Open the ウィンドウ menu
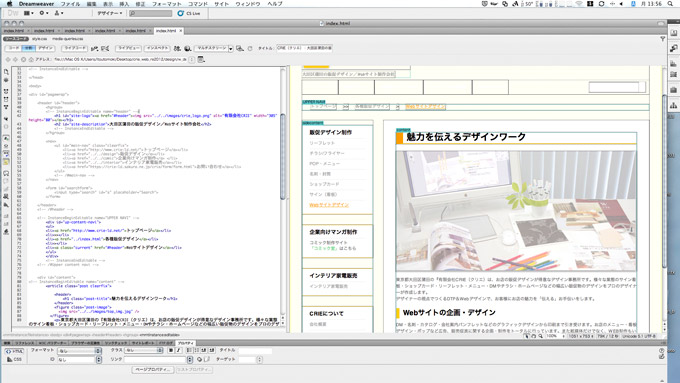680x383 pixels. click(248, 3)
